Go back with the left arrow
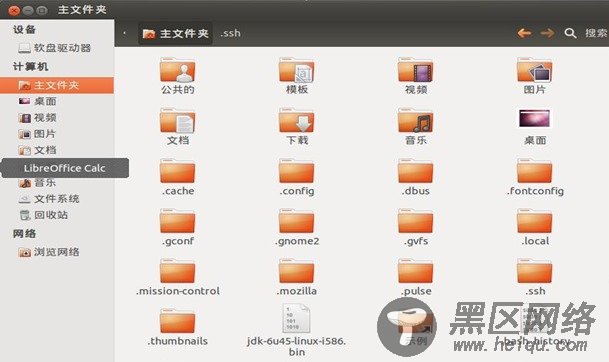 [x=524, y=33]
